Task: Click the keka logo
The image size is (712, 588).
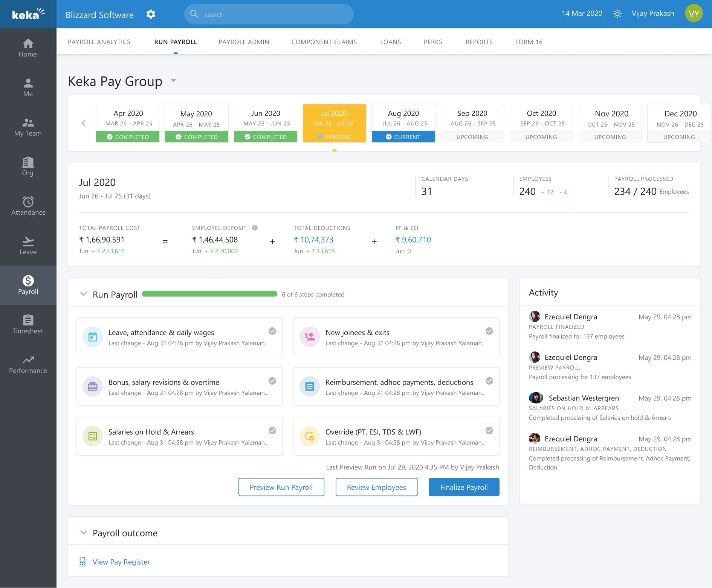Action: click(x=28, y=14)
